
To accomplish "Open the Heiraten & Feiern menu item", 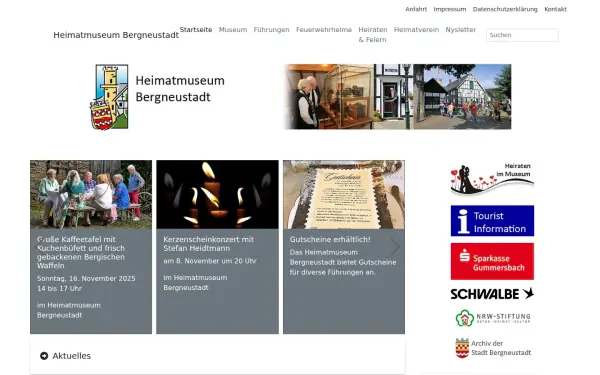I will point(373,35).
